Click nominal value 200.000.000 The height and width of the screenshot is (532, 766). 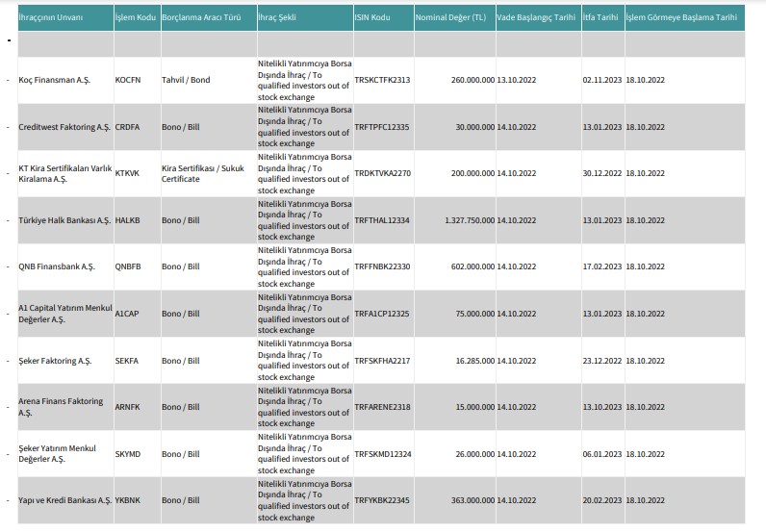click(472, 173)
